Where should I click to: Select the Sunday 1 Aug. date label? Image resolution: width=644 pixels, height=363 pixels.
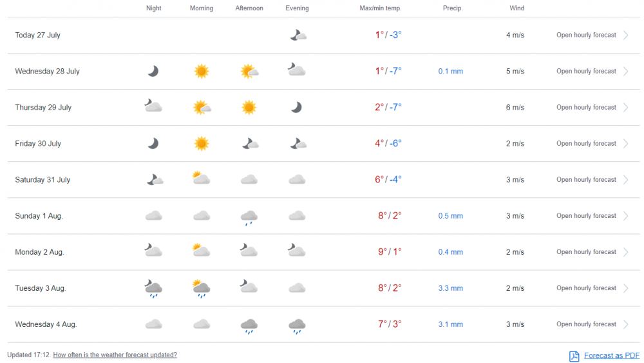coord(39,216)
